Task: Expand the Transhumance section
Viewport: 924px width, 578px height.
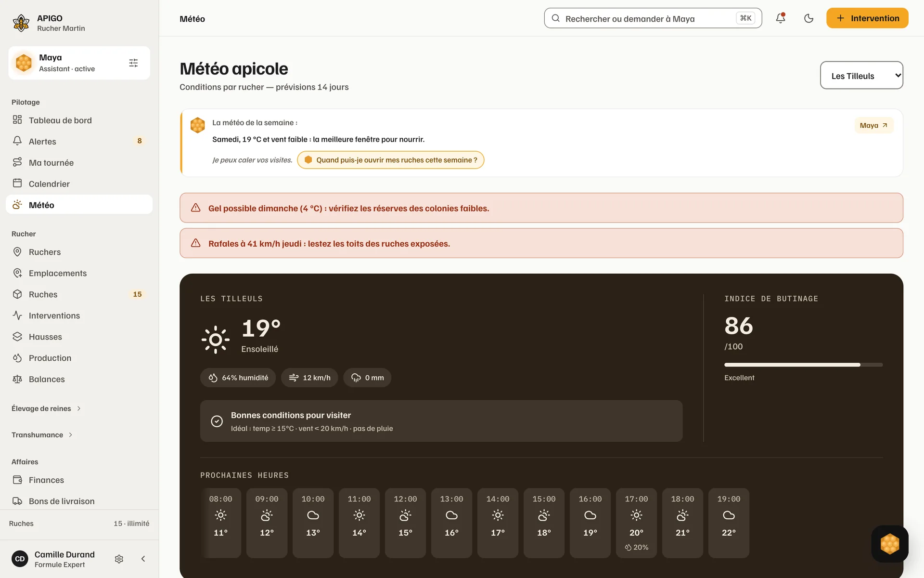Action: 42,435
